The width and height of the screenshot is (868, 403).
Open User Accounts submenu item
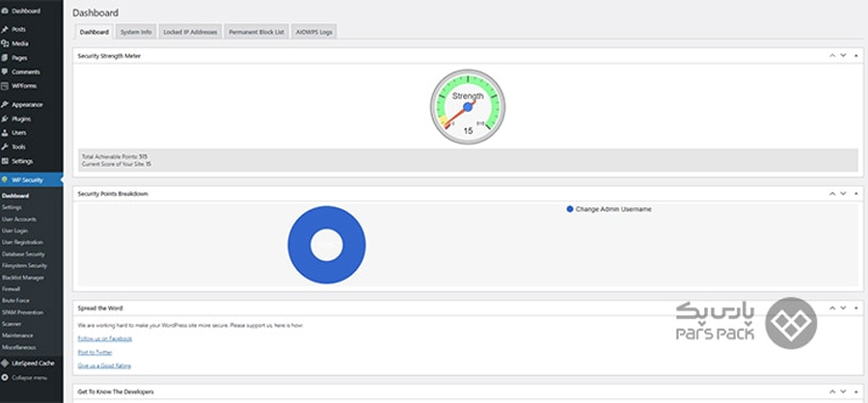(19, 219)
